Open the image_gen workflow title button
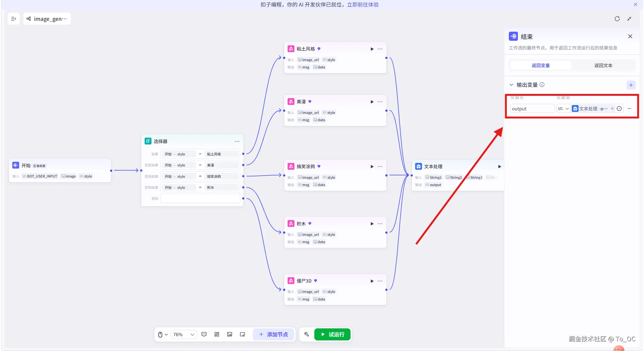The image size is (644, 351). 47,19
